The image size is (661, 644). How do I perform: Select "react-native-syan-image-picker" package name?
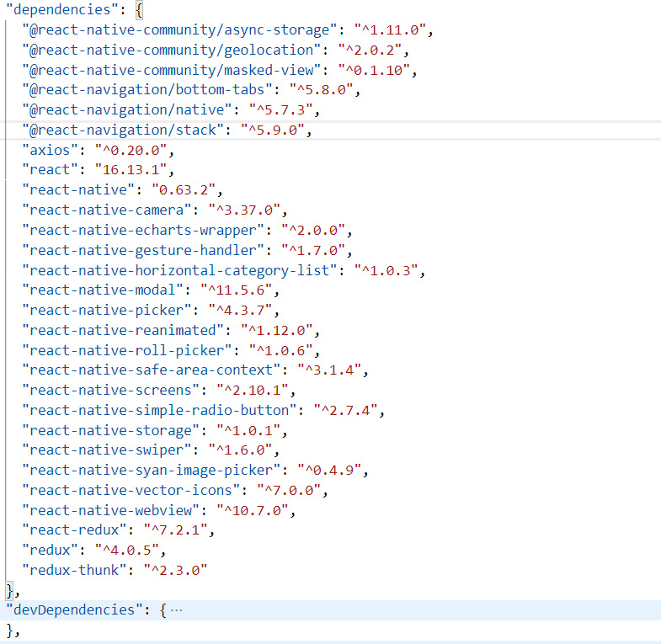click(x=152, y=471)
